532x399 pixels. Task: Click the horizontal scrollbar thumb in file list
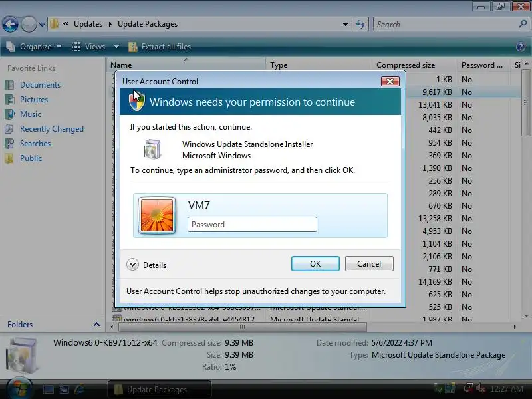pyautogui.click(x=243, y=327)
